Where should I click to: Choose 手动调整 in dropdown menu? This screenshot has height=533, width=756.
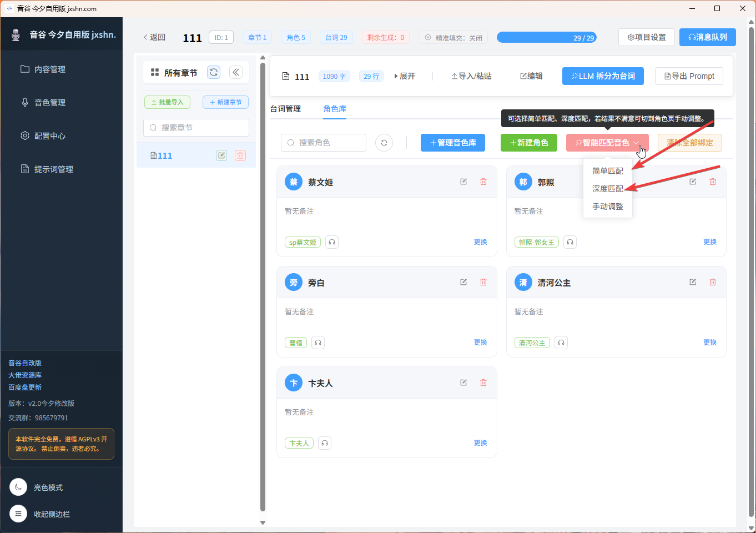pyautogui.click(x=607, y=207)
